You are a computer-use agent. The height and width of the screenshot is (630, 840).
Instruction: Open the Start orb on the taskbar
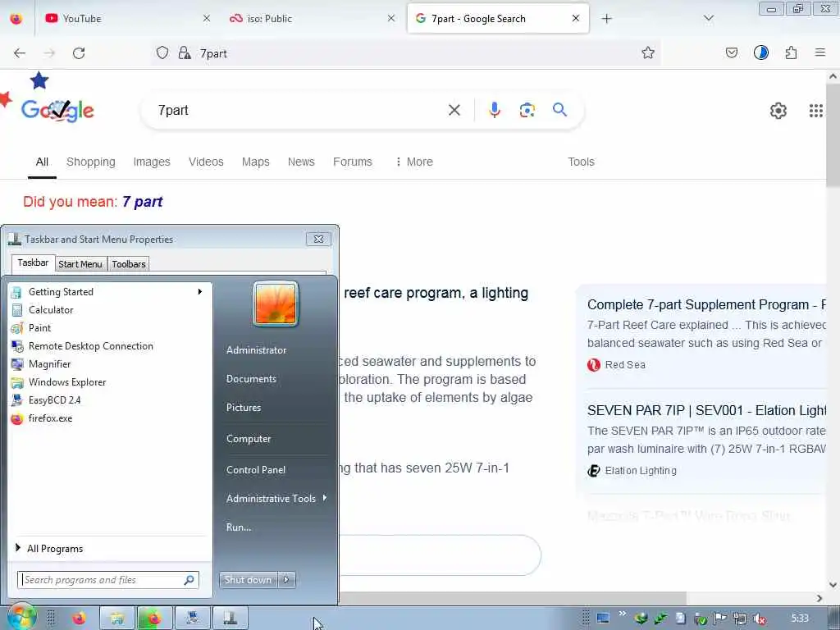tap(21, 617)
